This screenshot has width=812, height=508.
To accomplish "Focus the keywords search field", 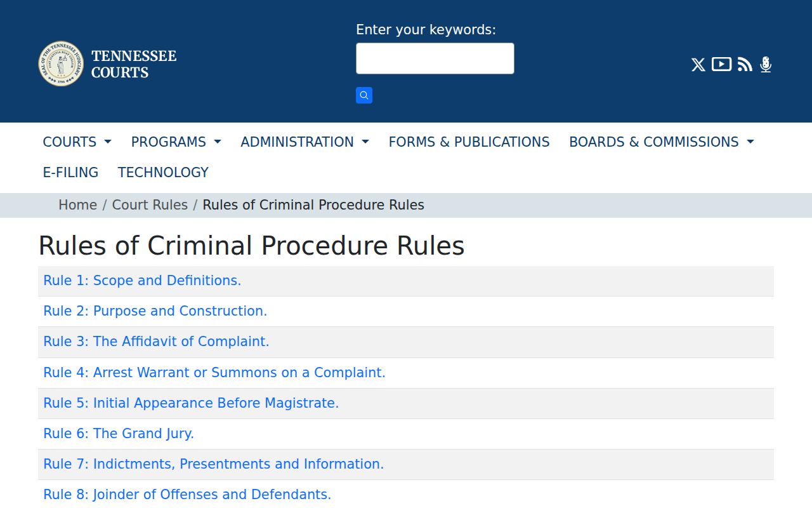I will coord(435,58).
